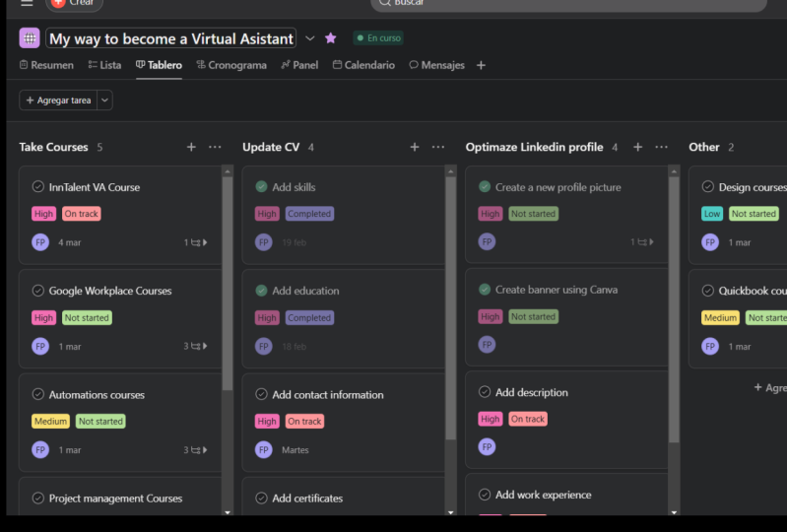The width and height of the screenshot is (787, 532).
Task: Mark Automations courses complete
Action: point(38,394)
